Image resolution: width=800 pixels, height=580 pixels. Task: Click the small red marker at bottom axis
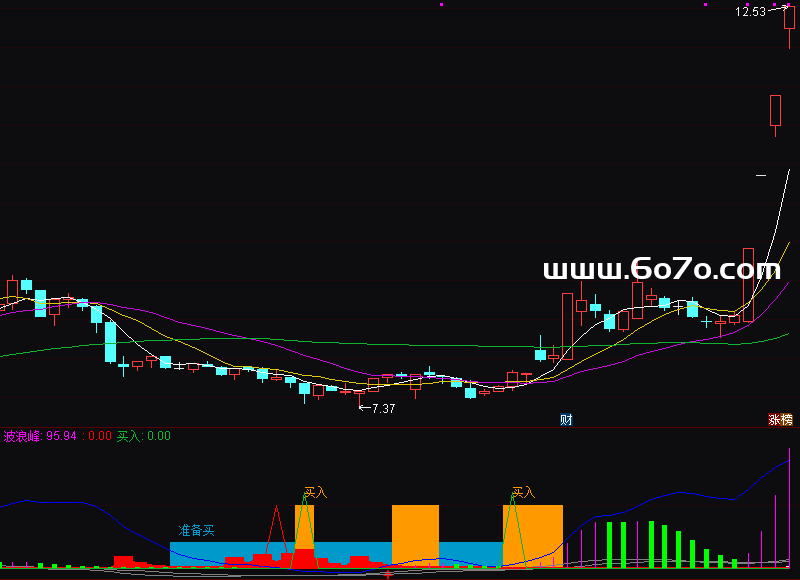[387, 575]
